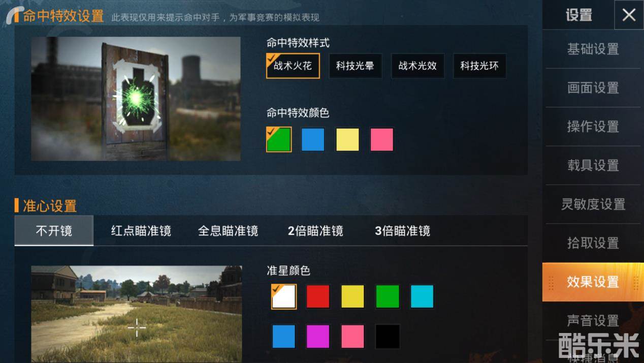Go to 画面设置 in the sidebar

(593, 88)
